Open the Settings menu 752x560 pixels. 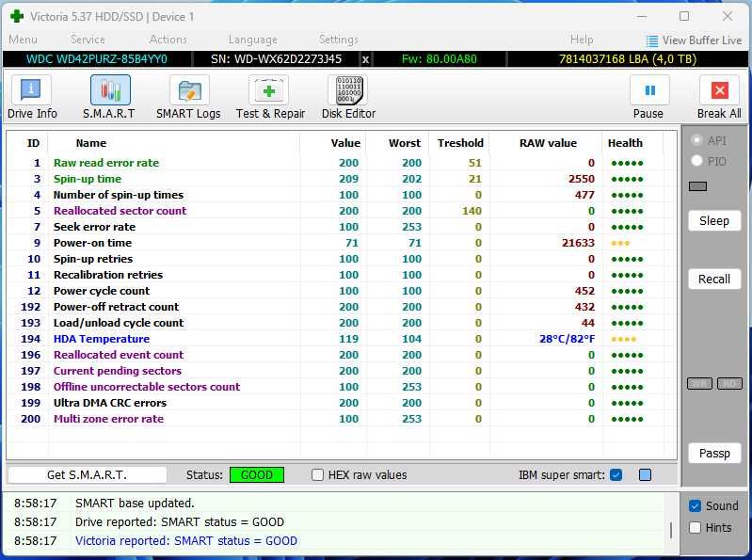(x=338, y=40)
